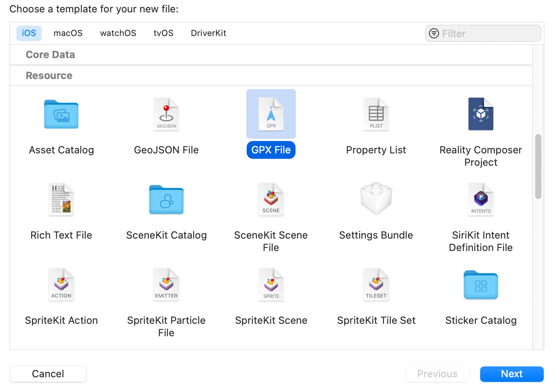Select the SceneKit Catalog folder icon
This screenshot has width=555, height=392.
[x=166, y=199]
